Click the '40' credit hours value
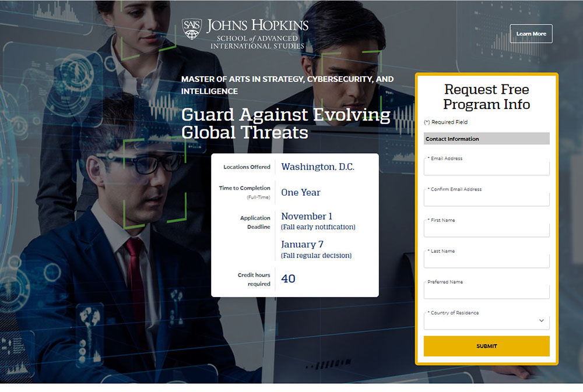Image resolution: width=583 pixels, height=392 pixels. (x=288, y=278)
